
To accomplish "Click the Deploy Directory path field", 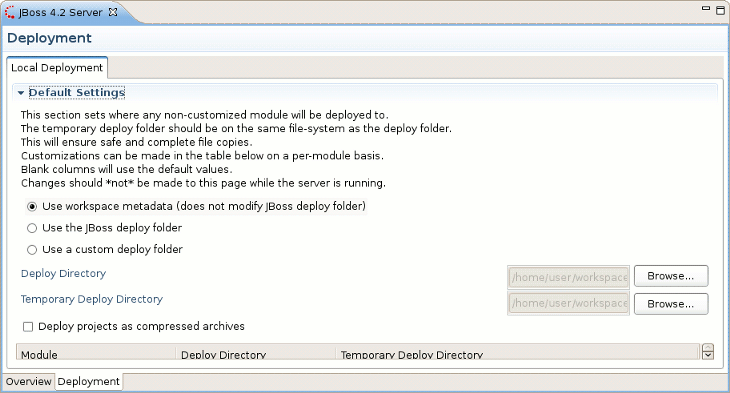I will pos(568,278).
